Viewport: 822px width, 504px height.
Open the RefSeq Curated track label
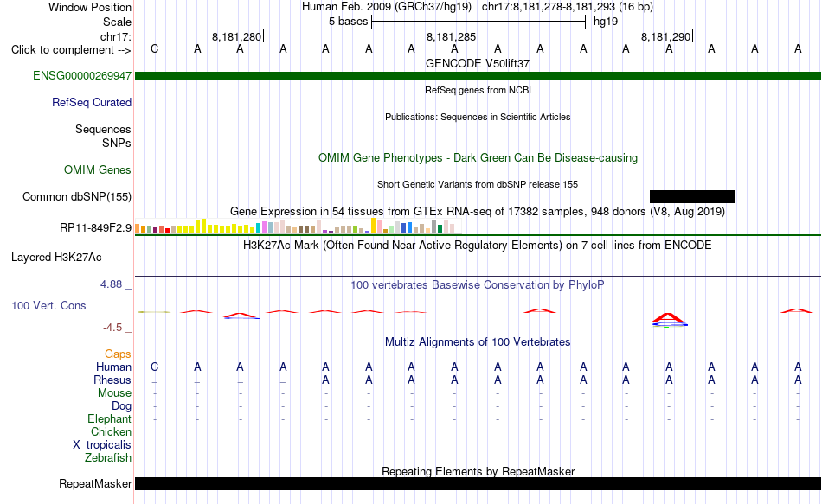[91, 102]
